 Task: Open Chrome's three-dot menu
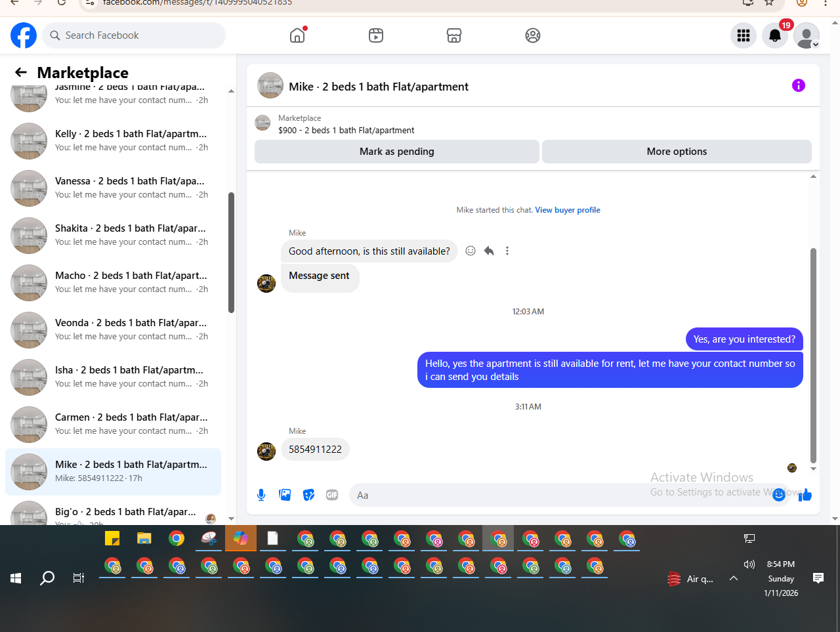[x=826, y=3]
